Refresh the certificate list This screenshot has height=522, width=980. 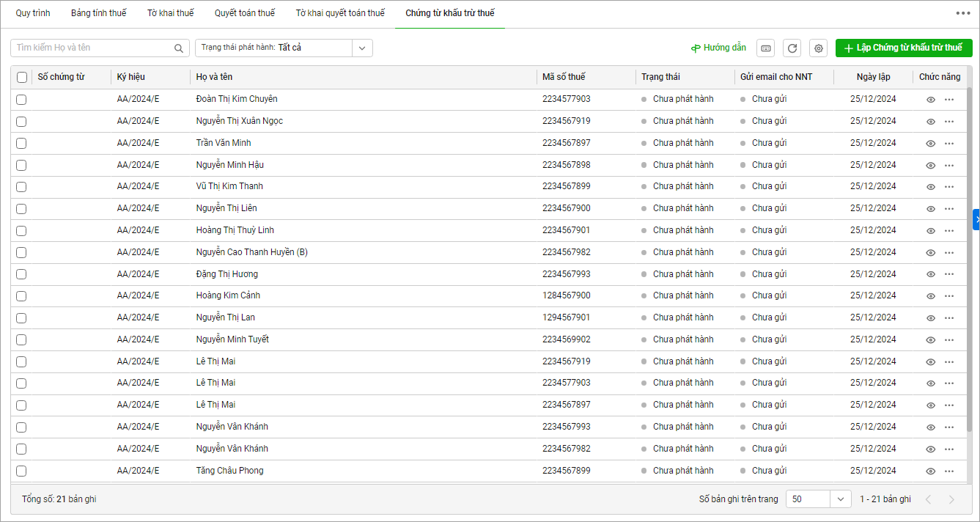792,48
